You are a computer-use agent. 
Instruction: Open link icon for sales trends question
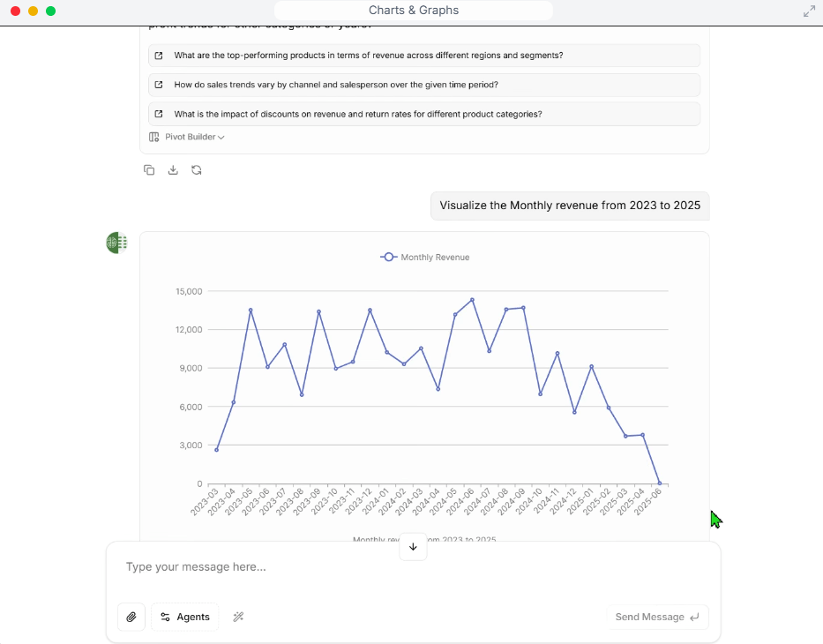coord(159,85)
